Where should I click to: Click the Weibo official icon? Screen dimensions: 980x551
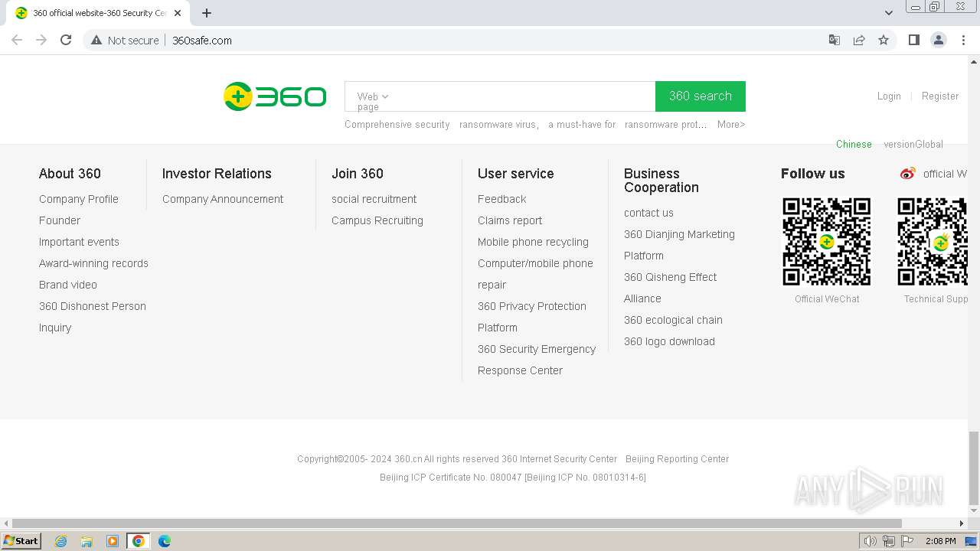pyautogui.click(x=907, y=174)
